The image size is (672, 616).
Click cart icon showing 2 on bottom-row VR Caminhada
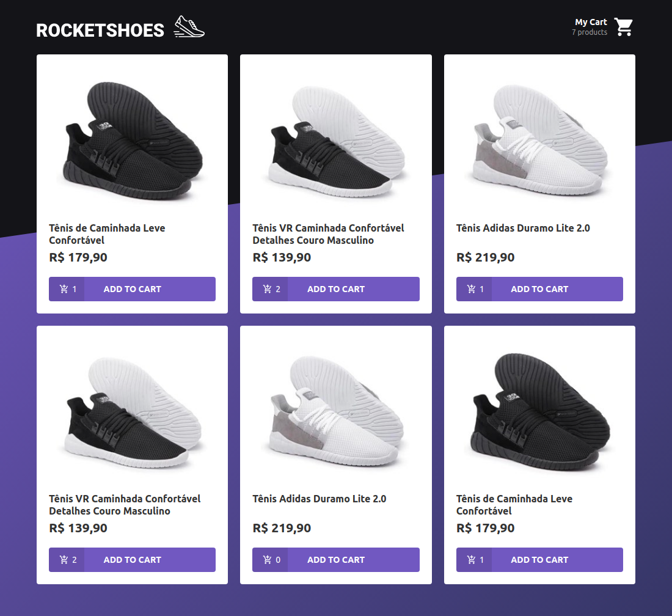point(64,559)
